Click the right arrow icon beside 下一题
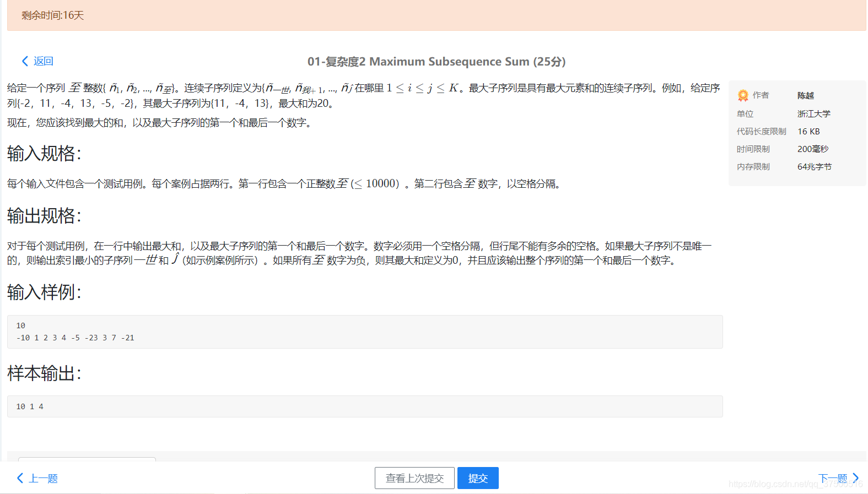868x494 pixels. 855,477
